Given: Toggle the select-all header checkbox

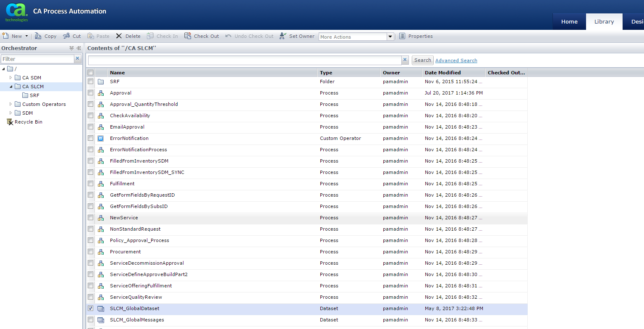Looking at the screenshot, I should [x=91, y=73].
